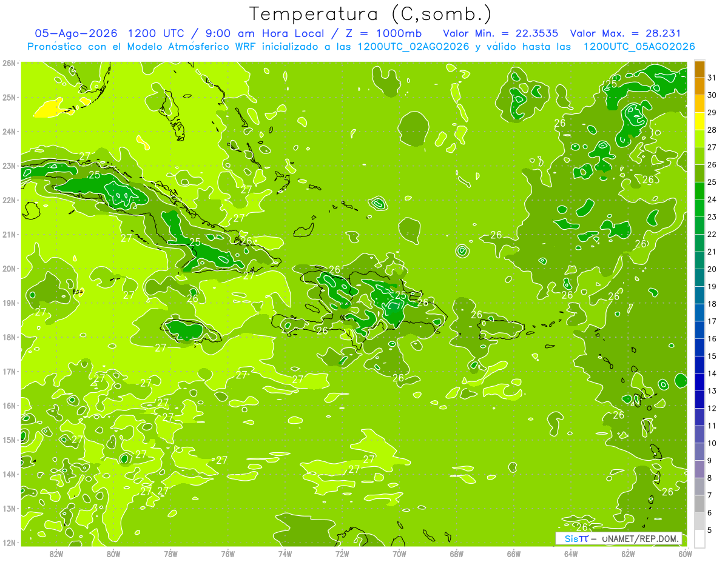Click the 'SisTT - UNAMET/REP.DOM.' logo label

[619, 538]
